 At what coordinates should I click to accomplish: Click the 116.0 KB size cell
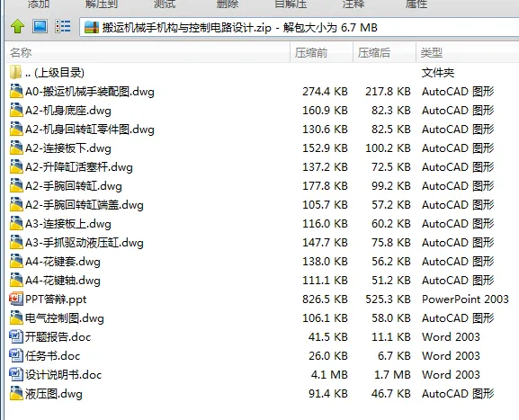coord(325,223)
